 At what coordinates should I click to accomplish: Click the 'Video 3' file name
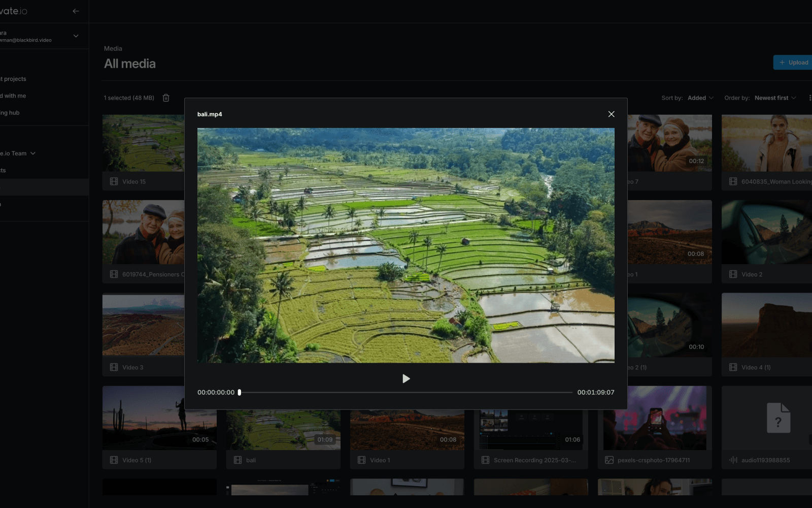pyautogui.click(x=133, y=367)
